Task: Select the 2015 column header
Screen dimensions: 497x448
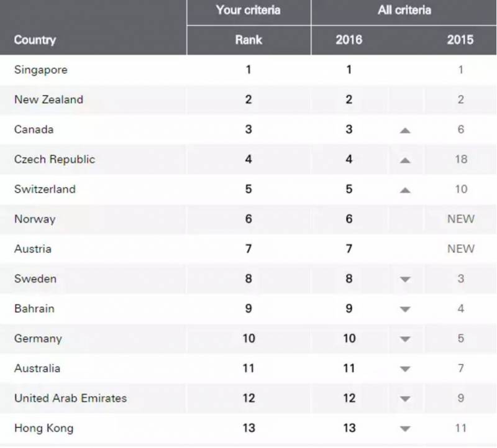Action: [x=460, y=40]
